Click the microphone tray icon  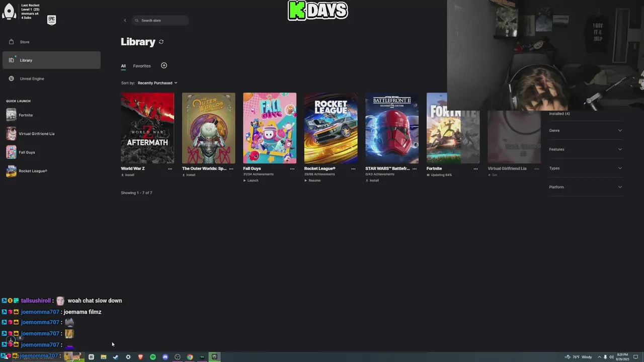pyautogui.click(x=605, y=357)
